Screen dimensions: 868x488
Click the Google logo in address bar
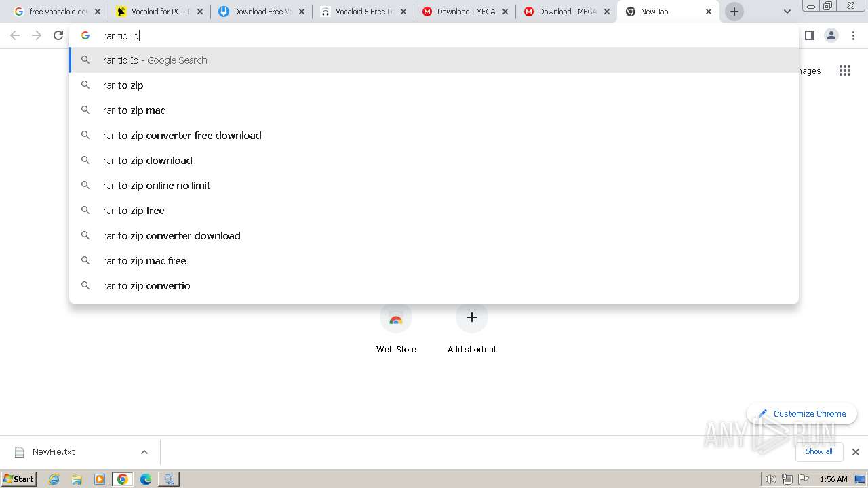(85, 35)
